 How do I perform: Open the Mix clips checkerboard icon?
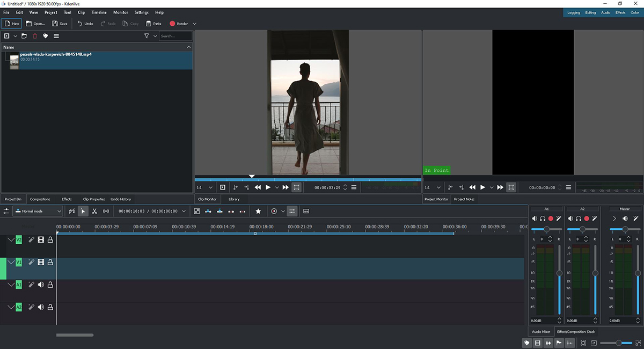(x=197, y=211)
